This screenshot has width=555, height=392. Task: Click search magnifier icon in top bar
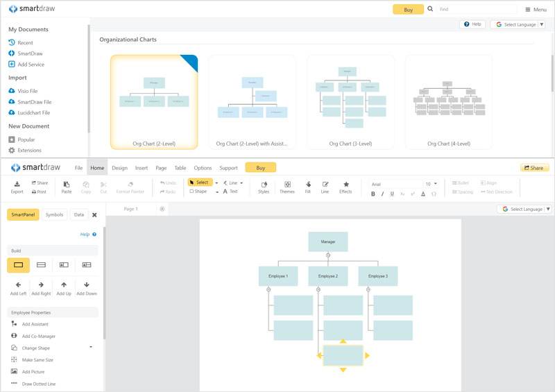point(430,10)
